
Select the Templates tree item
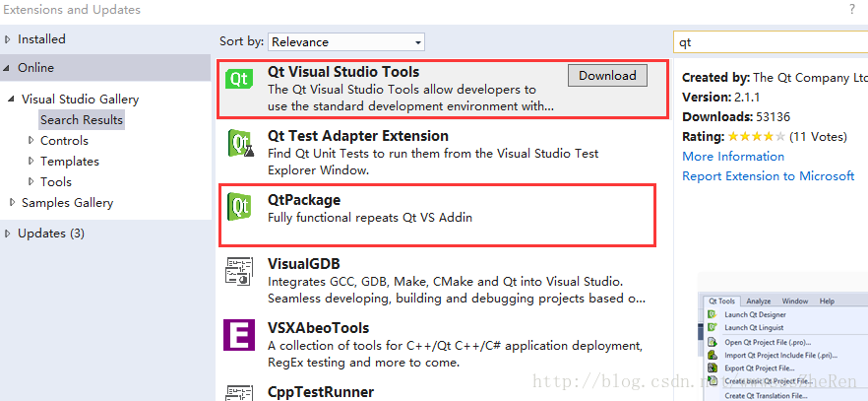[70, 162]
